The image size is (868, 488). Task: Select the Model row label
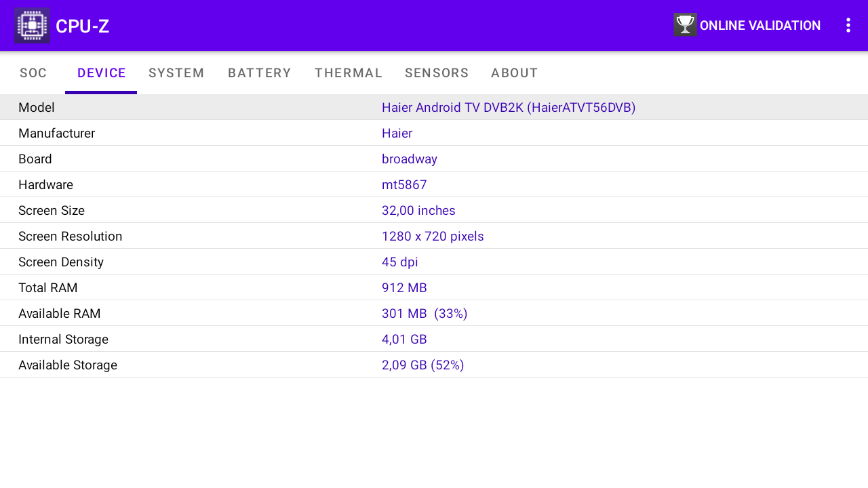[37, 107]
